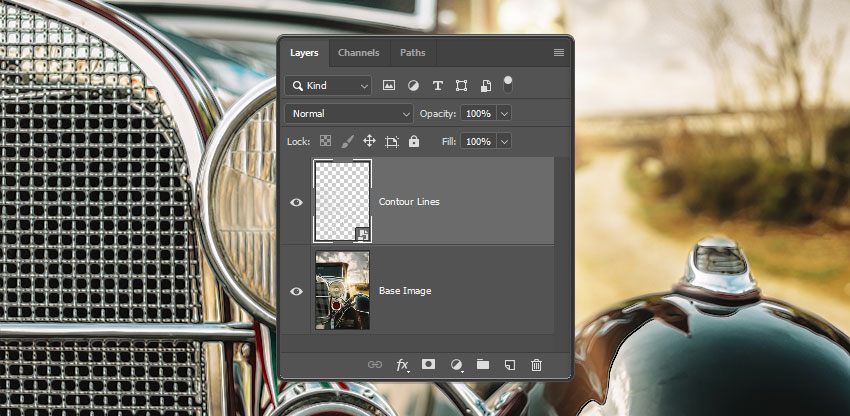Switch to the Channels tab

coord(358,53)
